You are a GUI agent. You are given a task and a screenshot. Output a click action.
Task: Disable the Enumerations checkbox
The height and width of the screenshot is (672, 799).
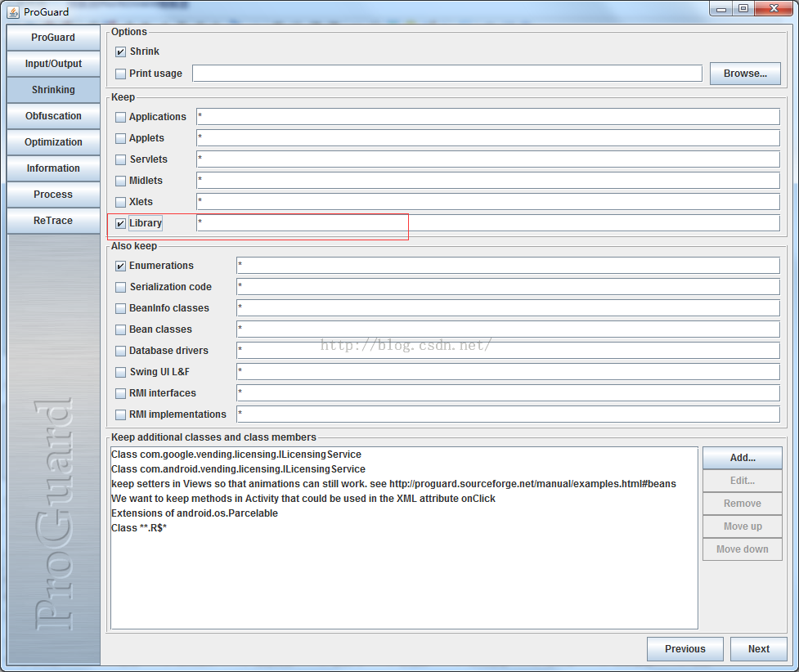click(x=120, y=266)
